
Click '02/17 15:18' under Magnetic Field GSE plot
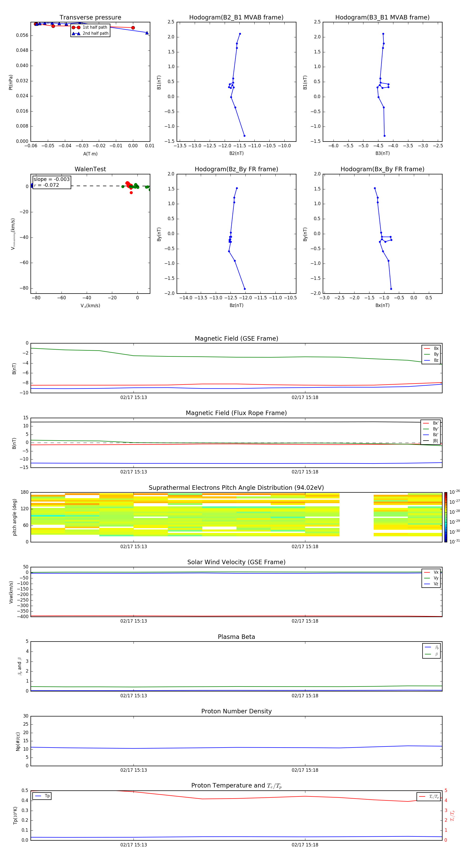(305, 398)
